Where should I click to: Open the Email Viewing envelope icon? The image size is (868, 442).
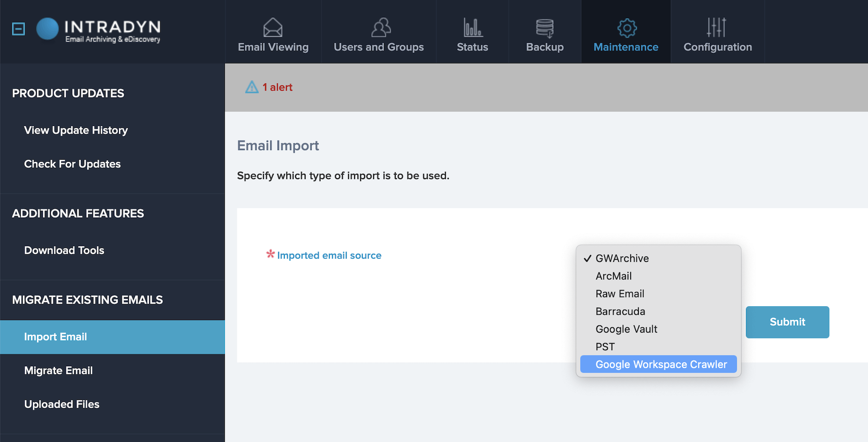click(x=273, y=28)
